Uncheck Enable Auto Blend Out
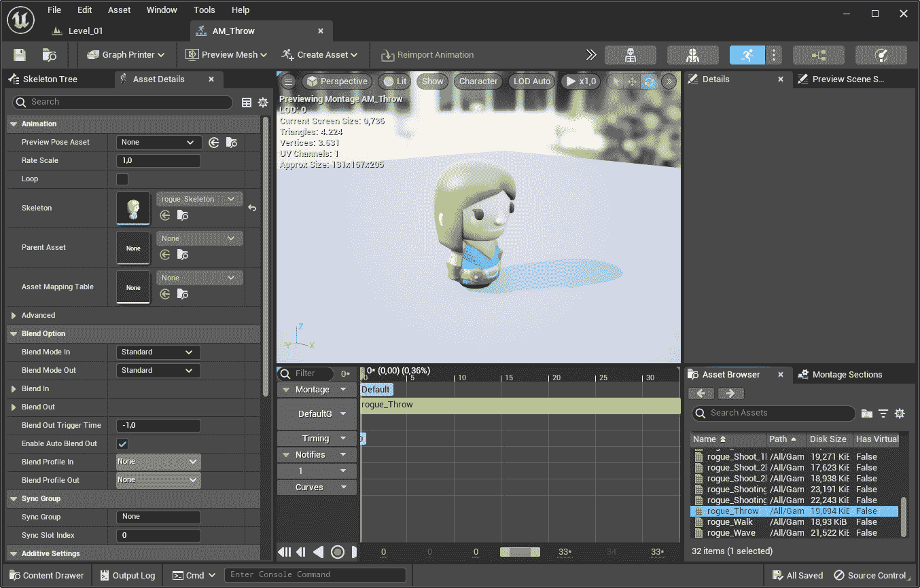The image size is (920, 588). (122, 444)
